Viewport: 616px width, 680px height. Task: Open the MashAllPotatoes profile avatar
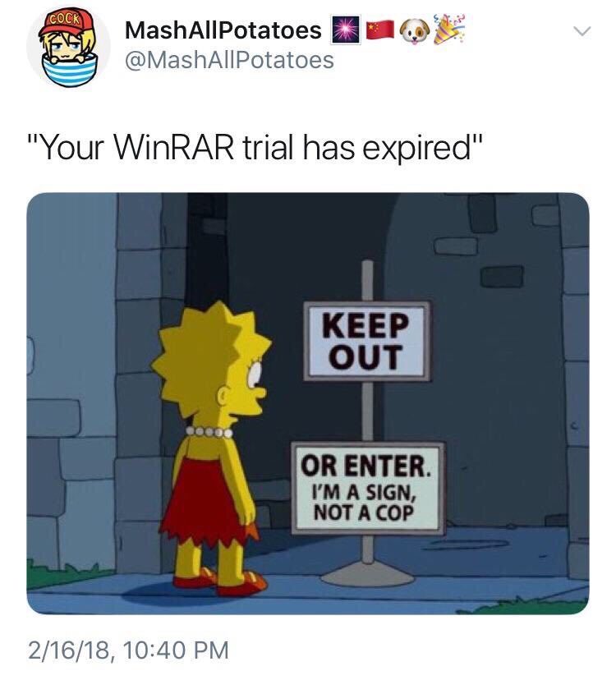point(68,46)
